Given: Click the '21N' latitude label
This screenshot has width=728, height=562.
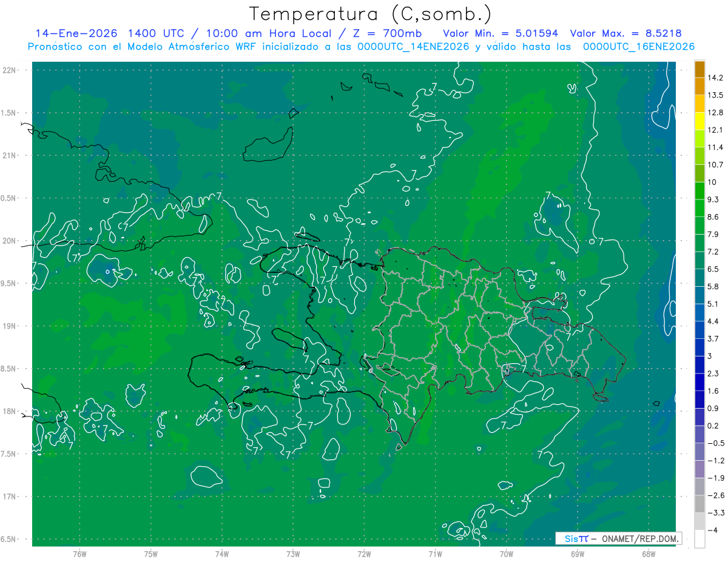Looking at the screenshot, I should [10, 155].
